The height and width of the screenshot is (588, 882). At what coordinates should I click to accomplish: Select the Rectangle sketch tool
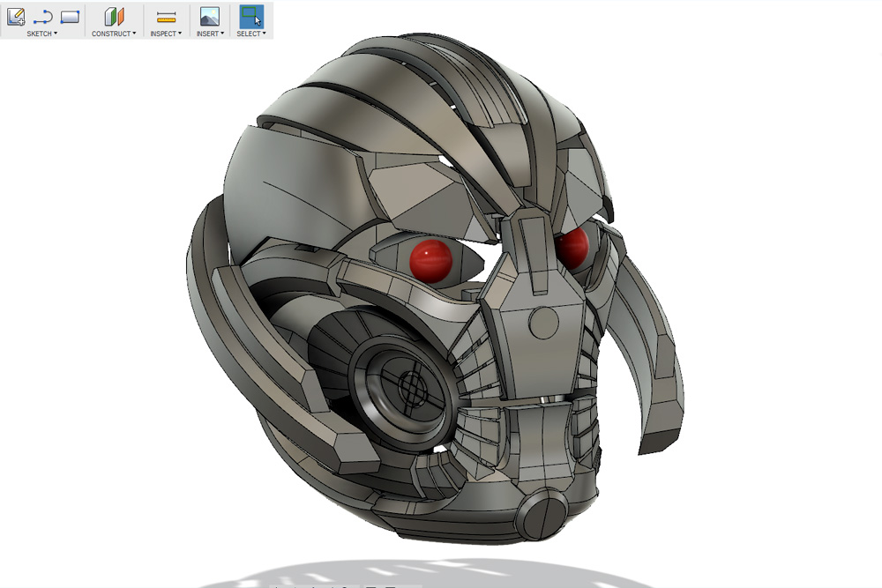click(x=71, y=16)
